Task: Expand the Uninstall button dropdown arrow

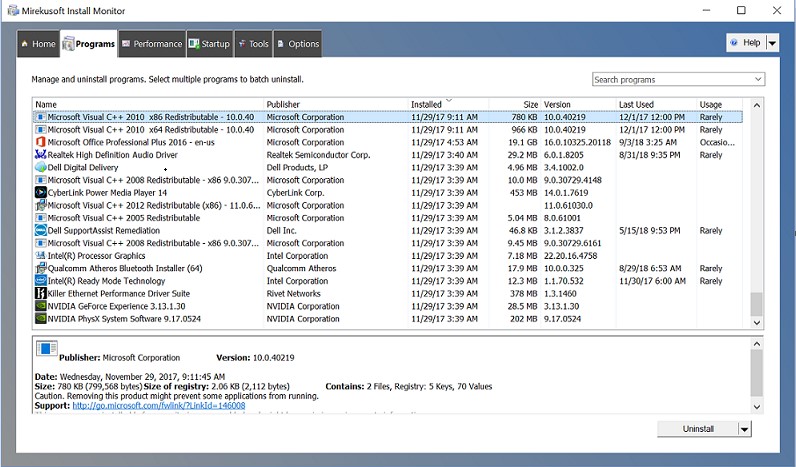Action: [744, 429]
